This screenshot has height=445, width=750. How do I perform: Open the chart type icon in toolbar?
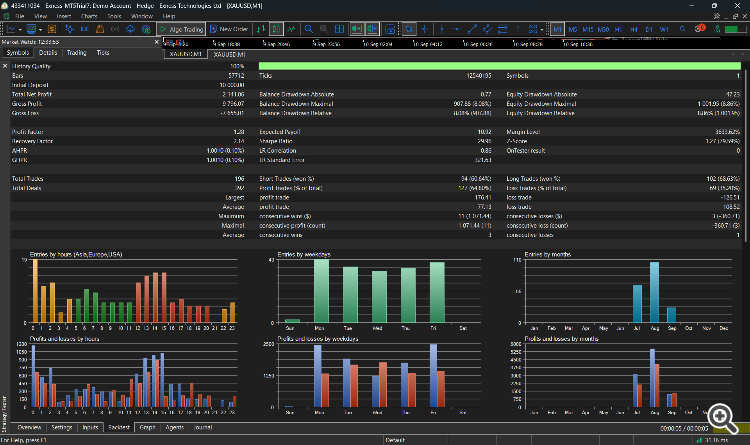coord(11,29)
